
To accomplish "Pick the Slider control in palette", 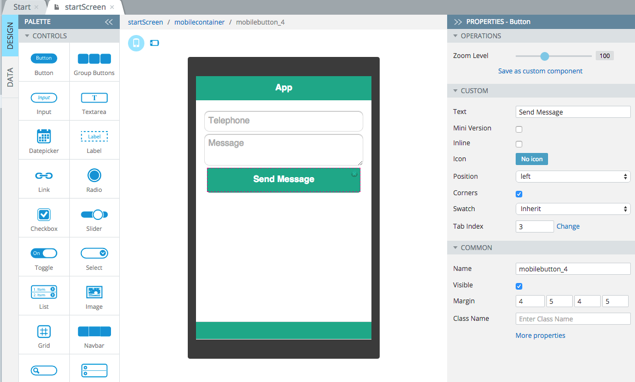I will click(x=94, y=214).
